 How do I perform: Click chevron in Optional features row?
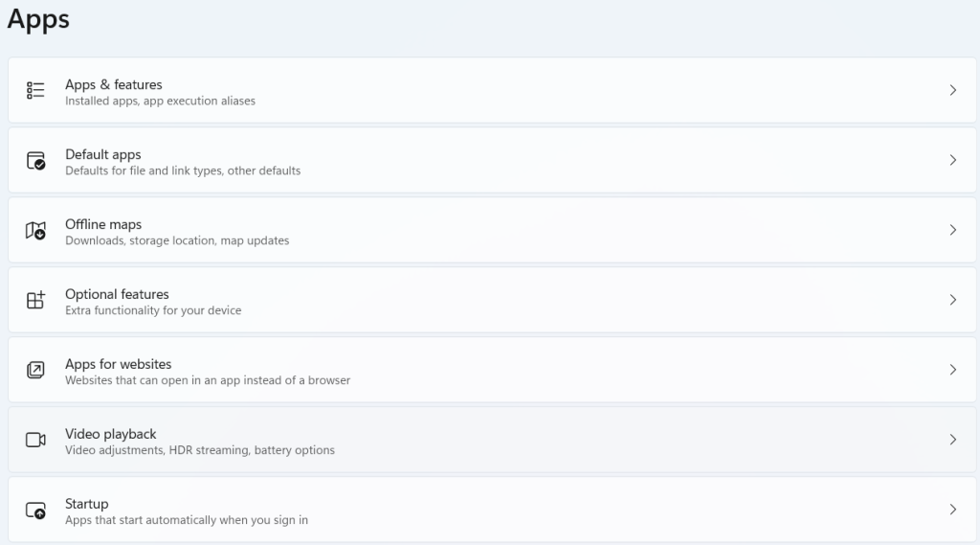953,300
